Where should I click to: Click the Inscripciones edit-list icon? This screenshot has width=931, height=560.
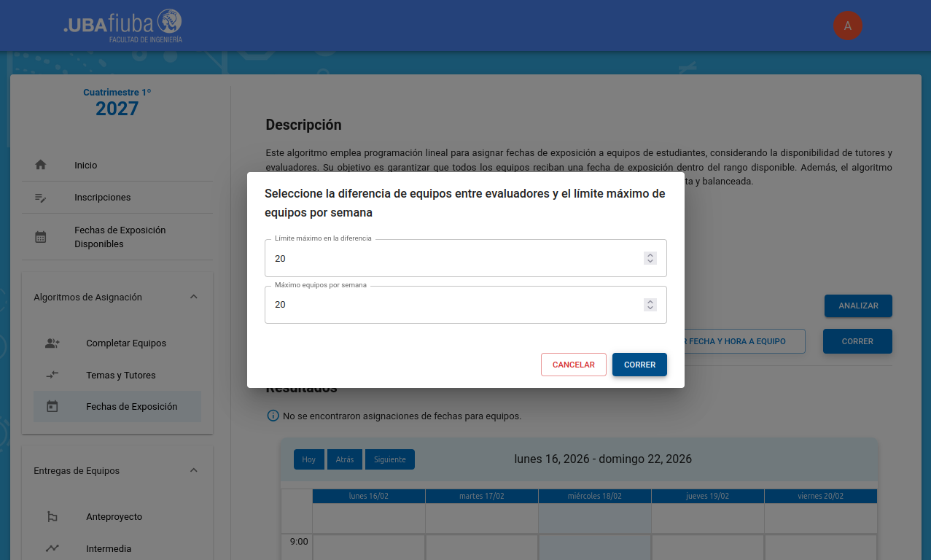[x=41, y=198]
